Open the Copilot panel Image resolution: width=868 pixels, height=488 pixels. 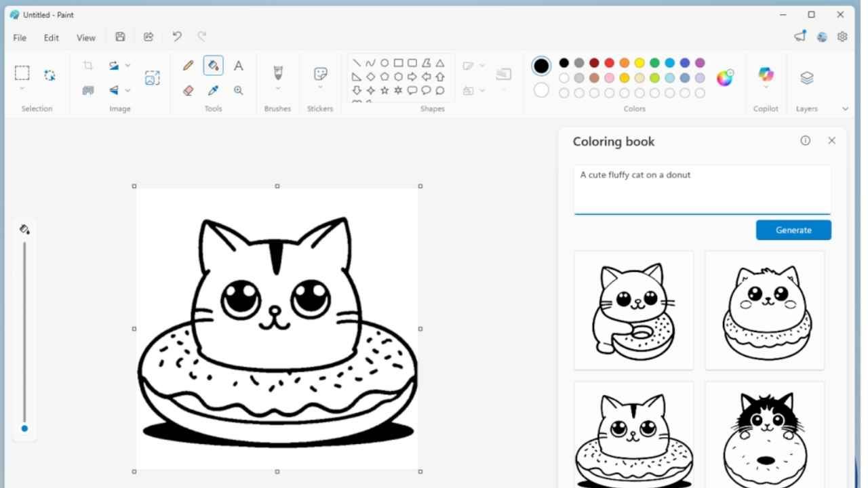click(766, 77)
